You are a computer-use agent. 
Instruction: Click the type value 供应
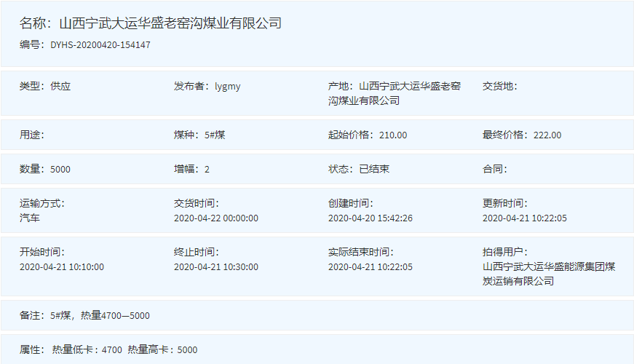(60, 86)
